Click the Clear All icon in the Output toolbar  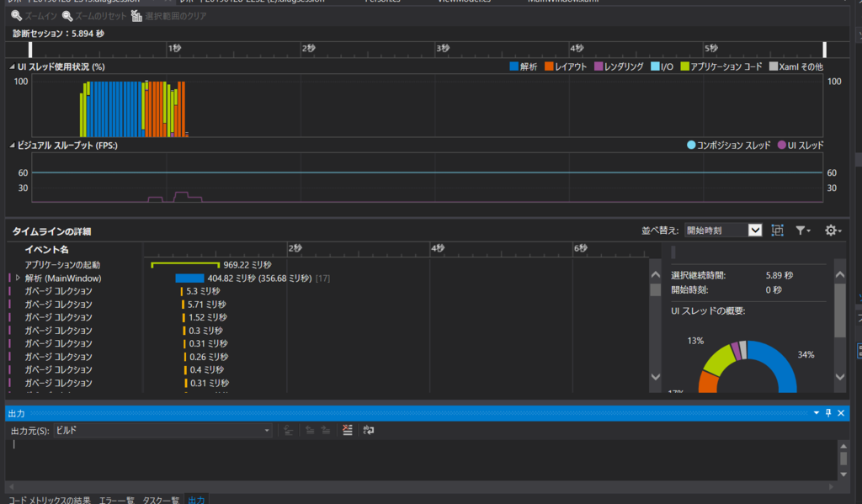coord(348,430)
